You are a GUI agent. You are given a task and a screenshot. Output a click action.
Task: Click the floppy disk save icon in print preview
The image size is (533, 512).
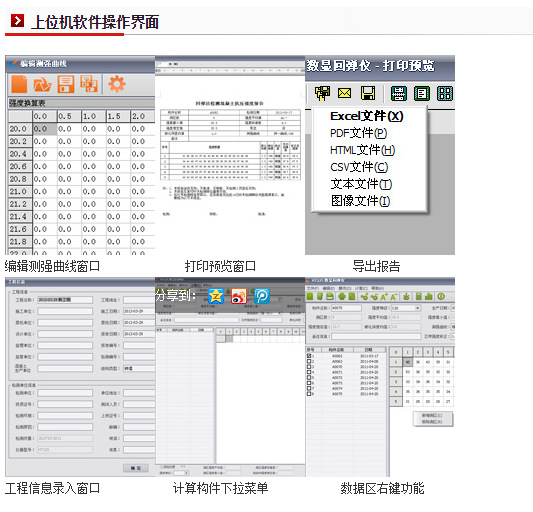368,93
